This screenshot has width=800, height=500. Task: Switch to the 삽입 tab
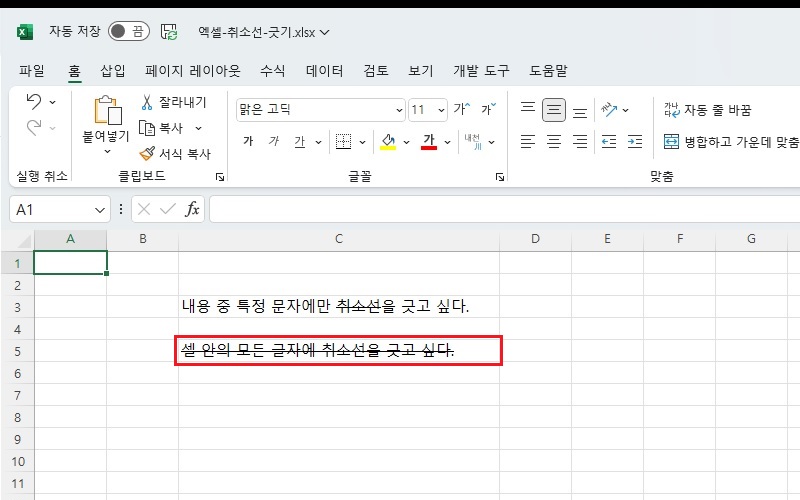click(x=113, y=70)
